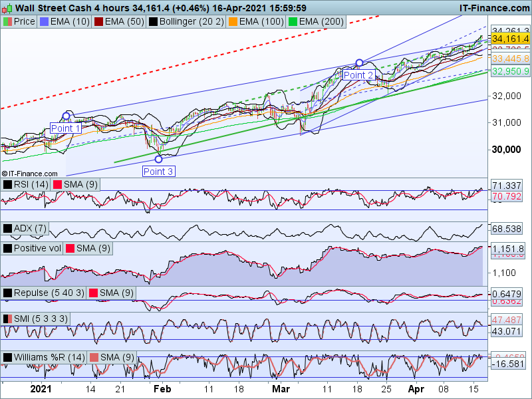The width and height of the screenshot is (532, 399).
Task: Click the orange EMA (100) color swatch
Action: coord(233,22)
